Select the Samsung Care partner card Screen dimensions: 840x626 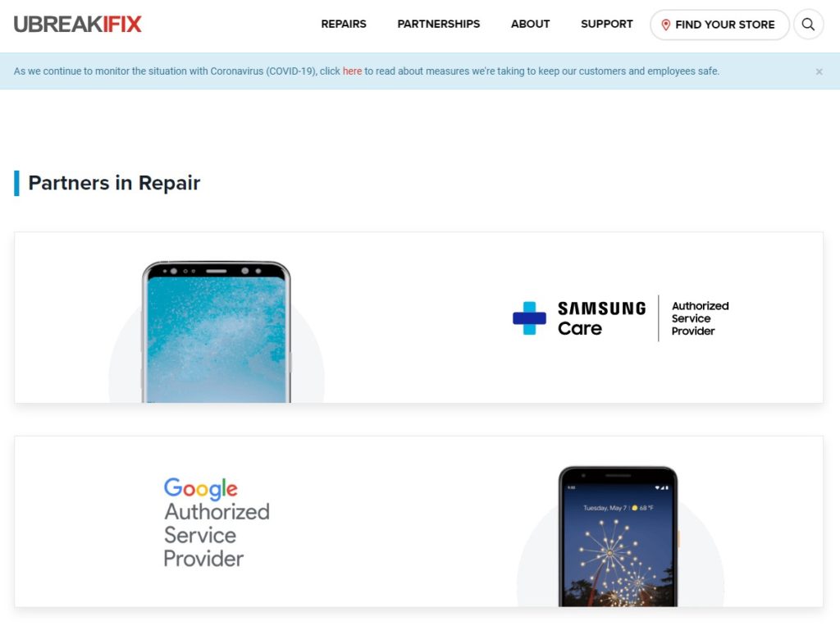pyautogui.click(x=419, y=318)
